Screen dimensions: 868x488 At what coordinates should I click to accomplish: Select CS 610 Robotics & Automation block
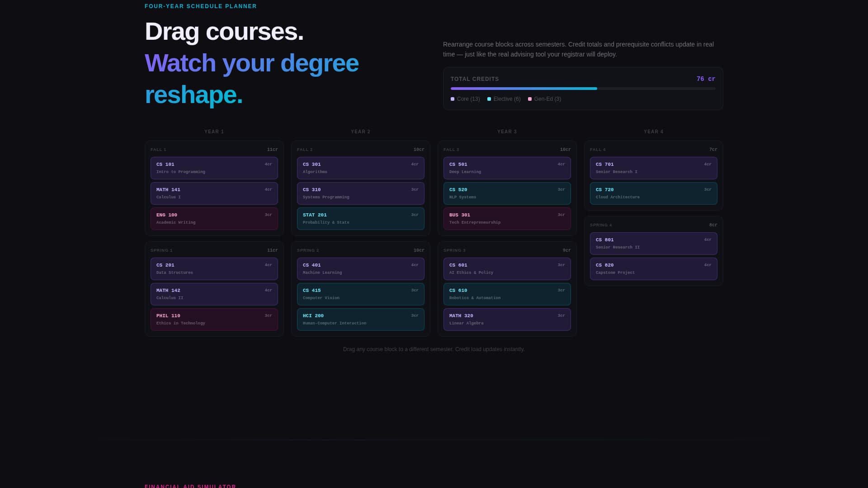tap(507, 294)
